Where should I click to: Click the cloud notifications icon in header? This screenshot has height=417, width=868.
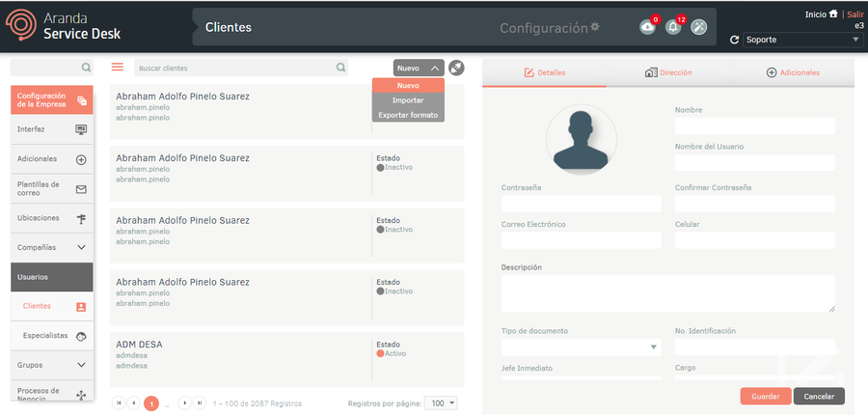point(647,27)
